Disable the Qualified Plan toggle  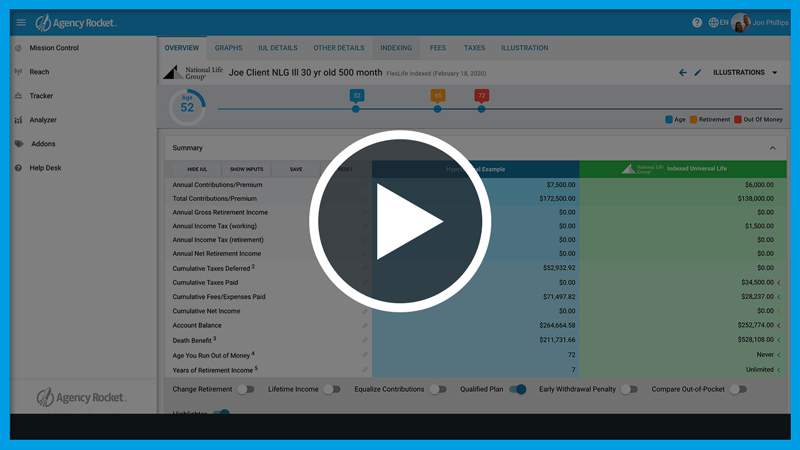[x=518, y=389]
